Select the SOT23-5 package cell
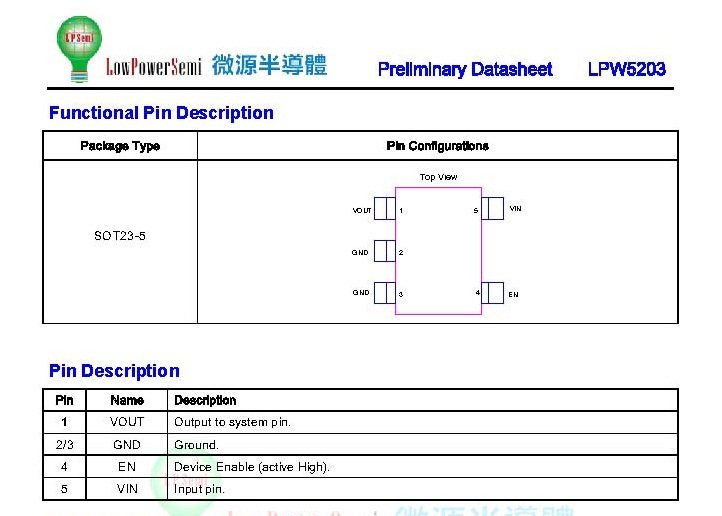The width and height of the screenshot is (722, 516). 120,236
